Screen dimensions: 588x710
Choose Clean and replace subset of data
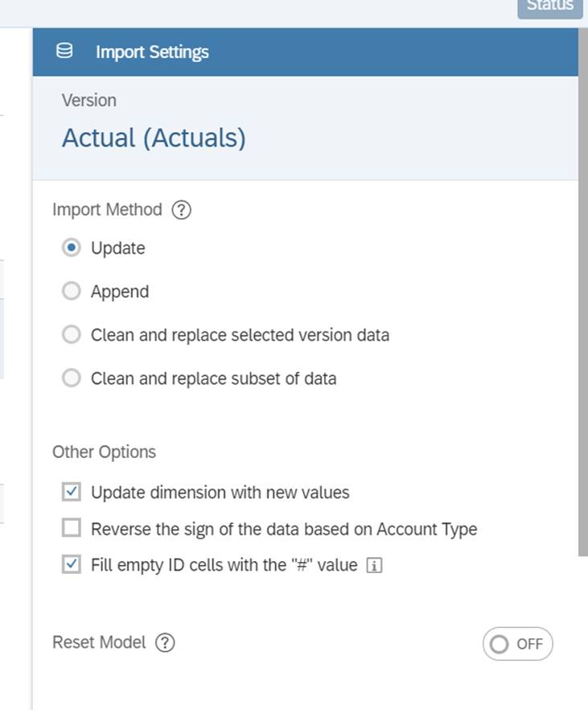[x=72, y=378]
